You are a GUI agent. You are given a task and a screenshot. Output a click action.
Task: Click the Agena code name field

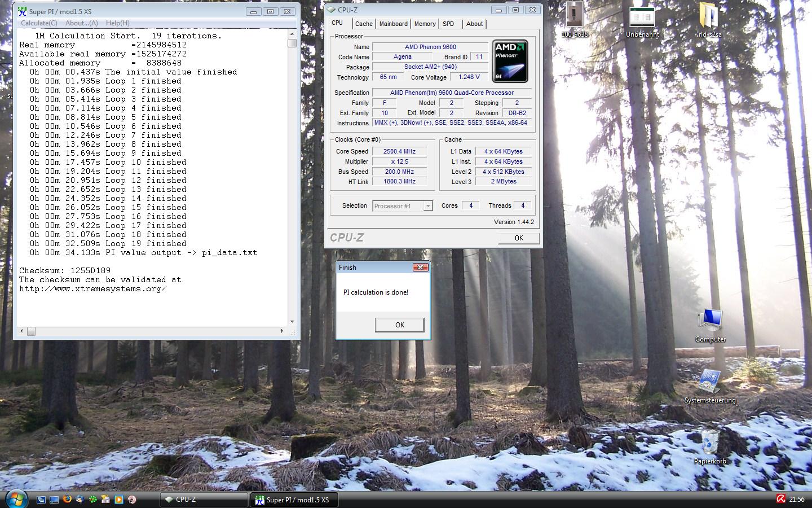[403, 56]
